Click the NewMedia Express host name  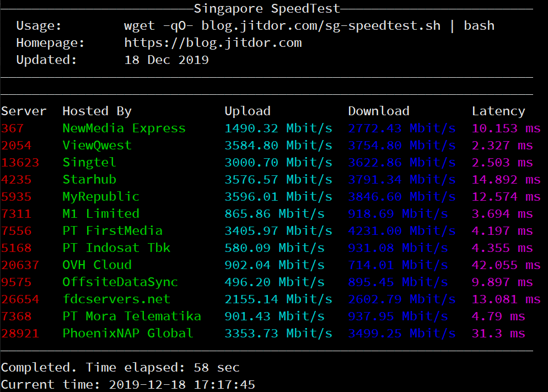click(124, 128)
